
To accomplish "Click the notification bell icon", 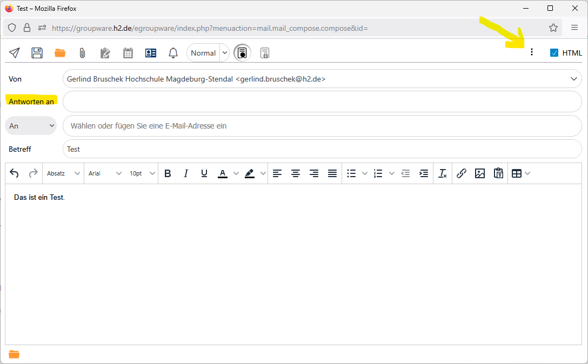I will (173, 53).
